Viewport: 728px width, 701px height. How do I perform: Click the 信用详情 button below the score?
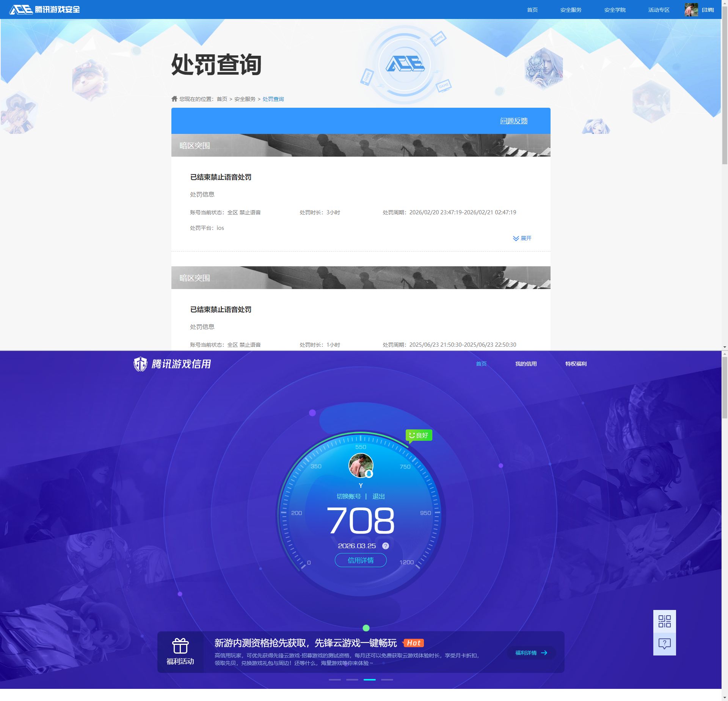(361, 560)
